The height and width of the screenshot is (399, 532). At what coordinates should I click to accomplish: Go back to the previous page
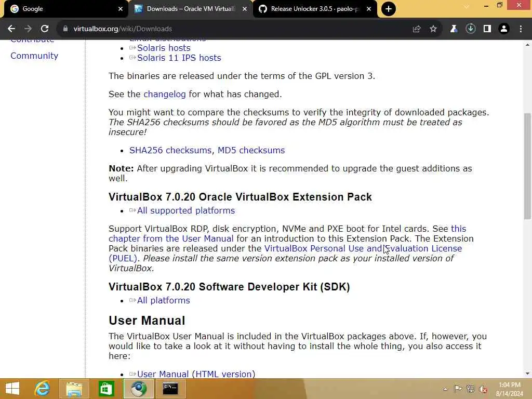[x=11, y=29]
